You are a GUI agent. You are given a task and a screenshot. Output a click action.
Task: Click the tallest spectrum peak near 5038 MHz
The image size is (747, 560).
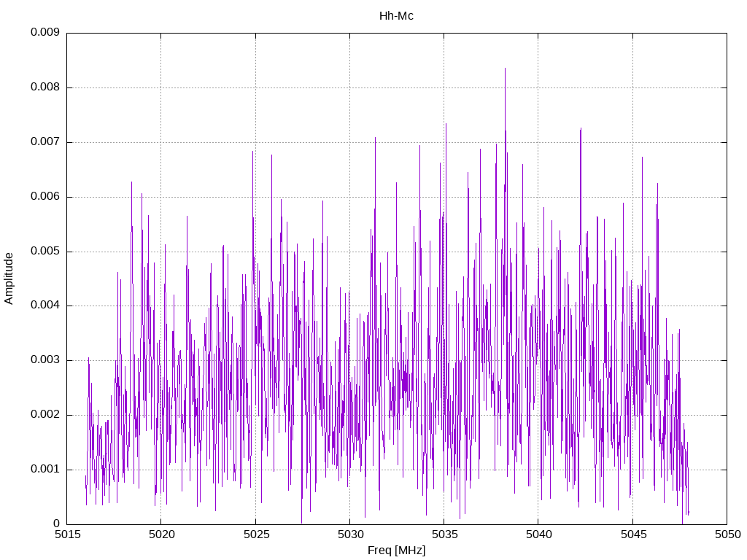coord(505,69)
